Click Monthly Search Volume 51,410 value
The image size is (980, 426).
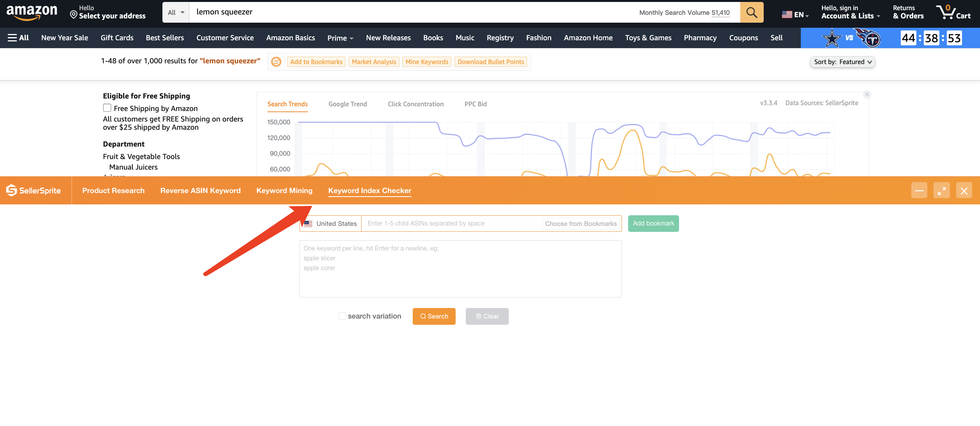[x=720, y=13]
